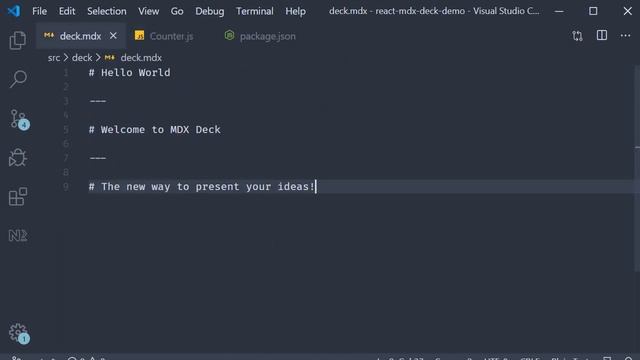Open the More Actions ellipsis menu
The width and height of the screenshot is (640, 360).
625,36
